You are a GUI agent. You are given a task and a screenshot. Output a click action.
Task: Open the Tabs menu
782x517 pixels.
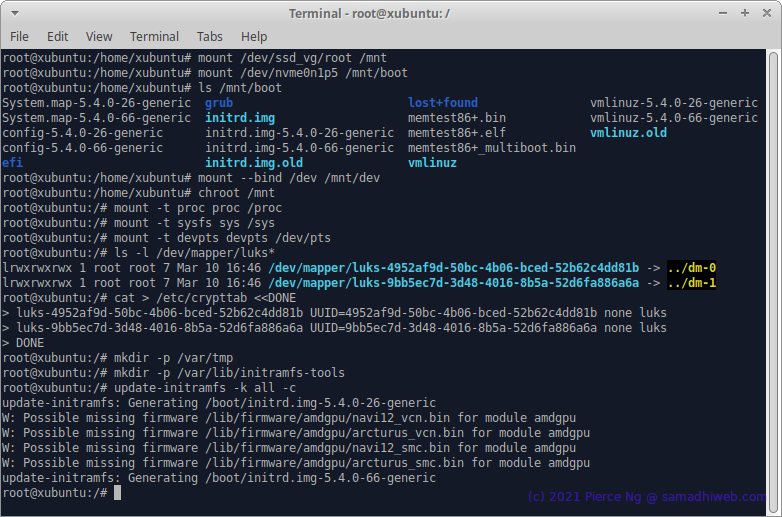209,36
